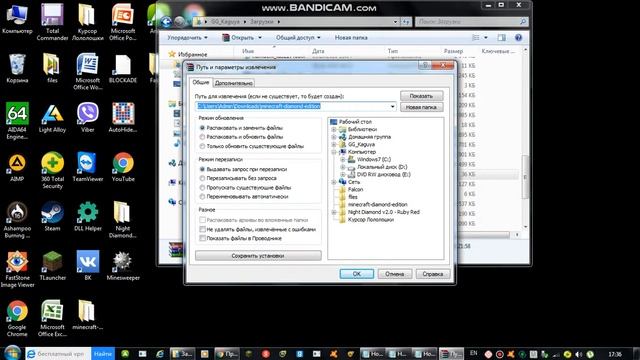Viewport: 640px width, 360px height.
Task: Select 'Пропускать существующие файлы' radio
Action: click(202, 187)
